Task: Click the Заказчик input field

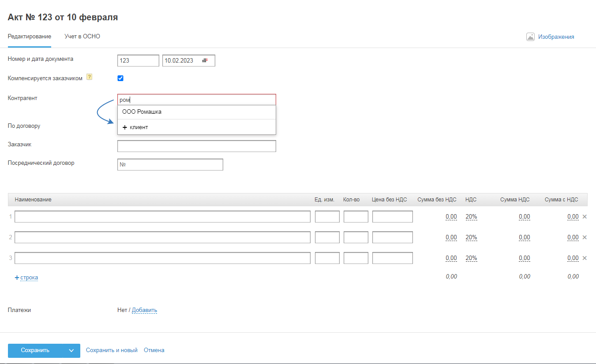Action: pos(196,146)
